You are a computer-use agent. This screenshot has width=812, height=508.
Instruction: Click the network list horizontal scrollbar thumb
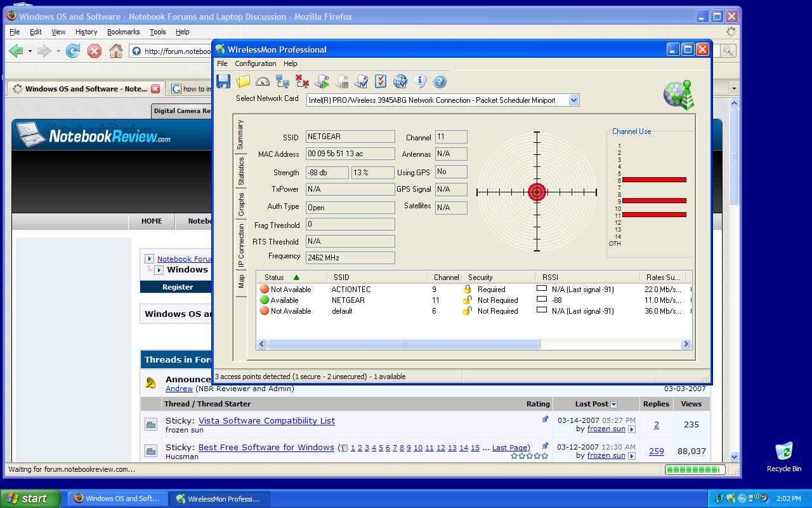tap(404, 344)
